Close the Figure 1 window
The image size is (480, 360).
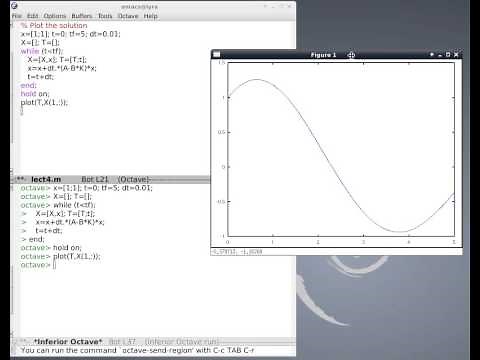[x=456, y=54]
